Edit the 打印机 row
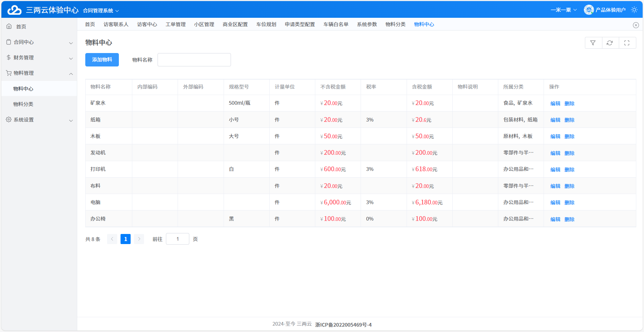The height and width of the screenshot is (332, 644). (555, 170)
